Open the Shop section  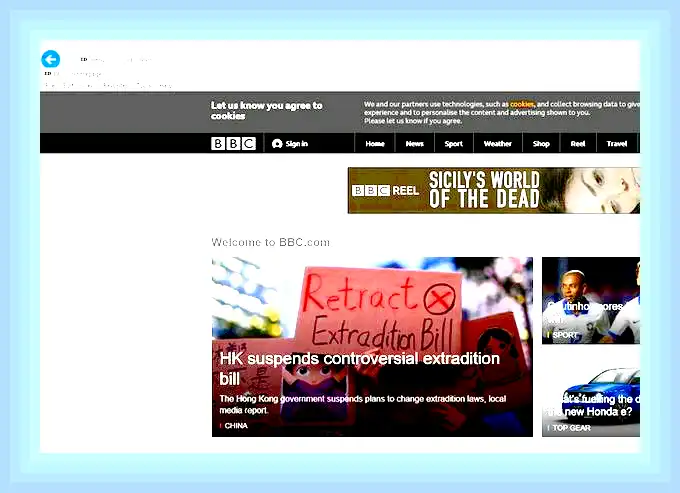[541, 144]
